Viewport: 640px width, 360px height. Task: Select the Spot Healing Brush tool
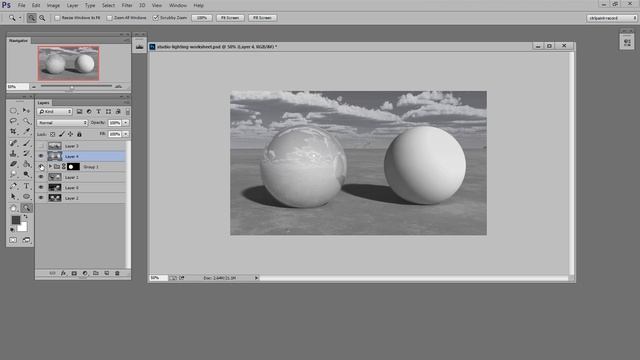coord(13,143)
